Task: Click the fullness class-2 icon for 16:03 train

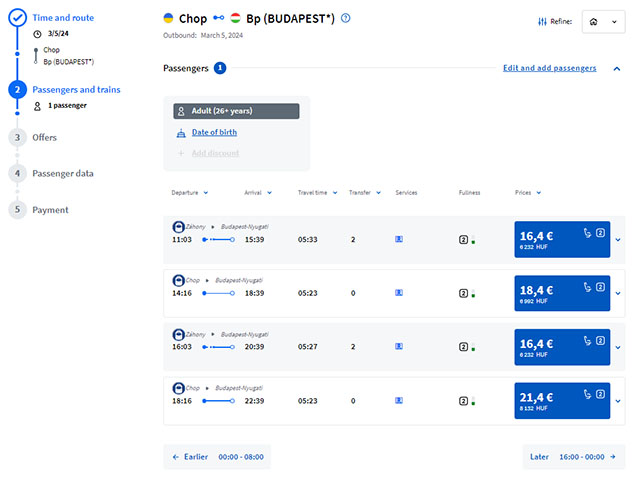Action: click(x=463, y=347)
